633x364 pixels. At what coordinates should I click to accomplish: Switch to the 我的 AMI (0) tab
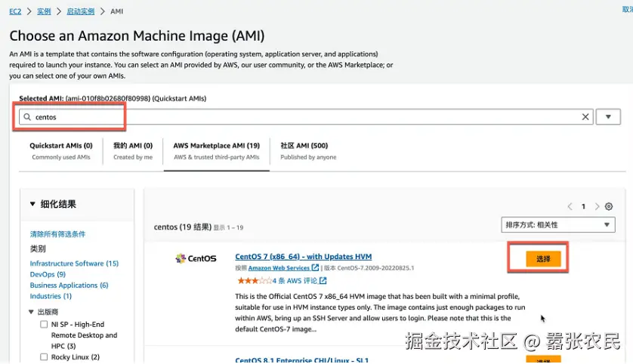point(133,151)
